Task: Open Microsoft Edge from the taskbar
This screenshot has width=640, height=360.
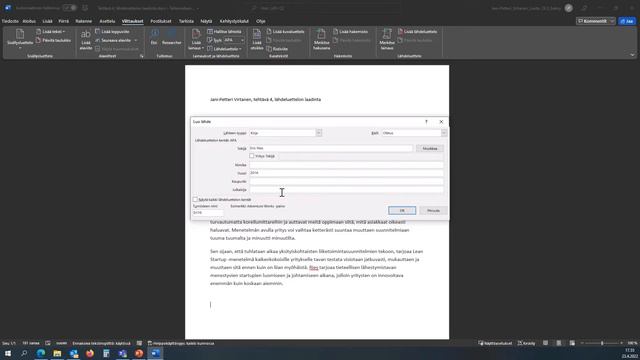Action: tap(41, 353)
